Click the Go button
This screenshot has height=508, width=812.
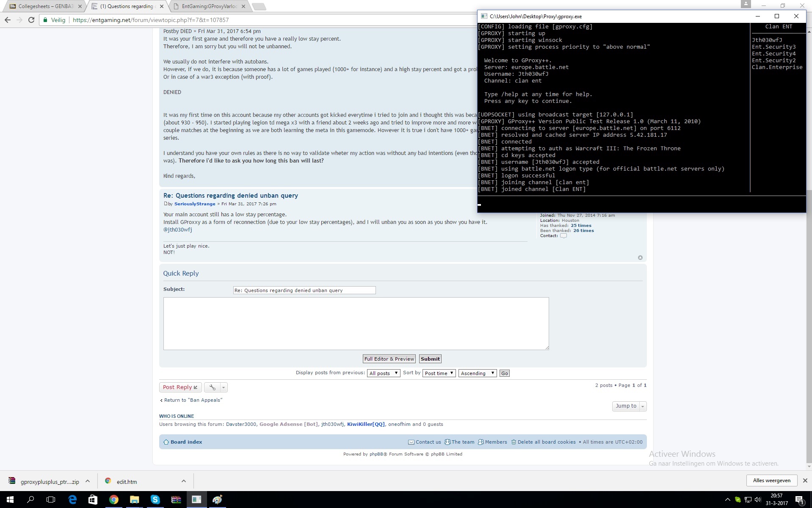coord(505,373)
